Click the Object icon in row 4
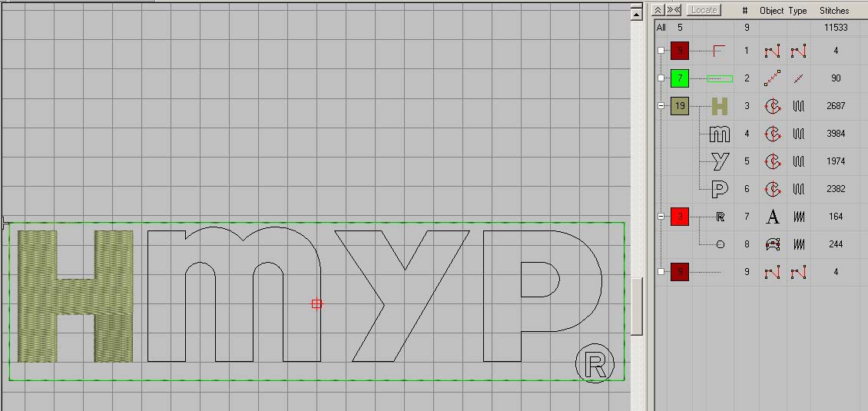Viewport: 868px width, 411px height. (773, 134)
